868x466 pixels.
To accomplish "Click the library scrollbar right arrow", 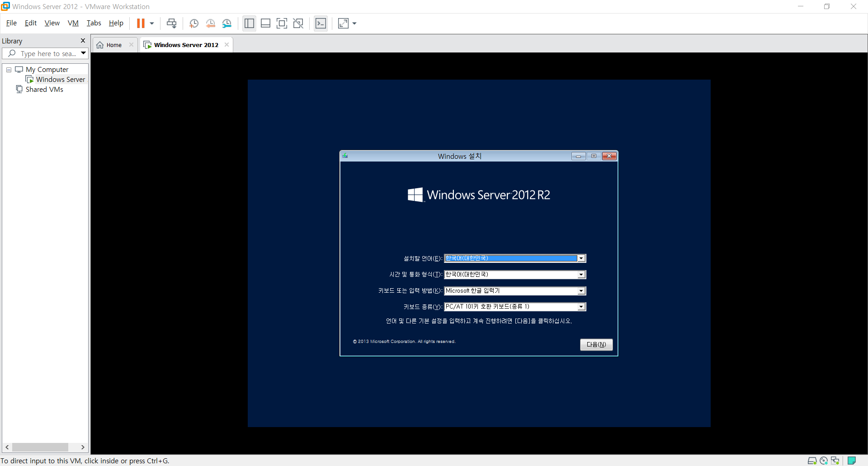I will pyautogui.click(x=83, y=447).
